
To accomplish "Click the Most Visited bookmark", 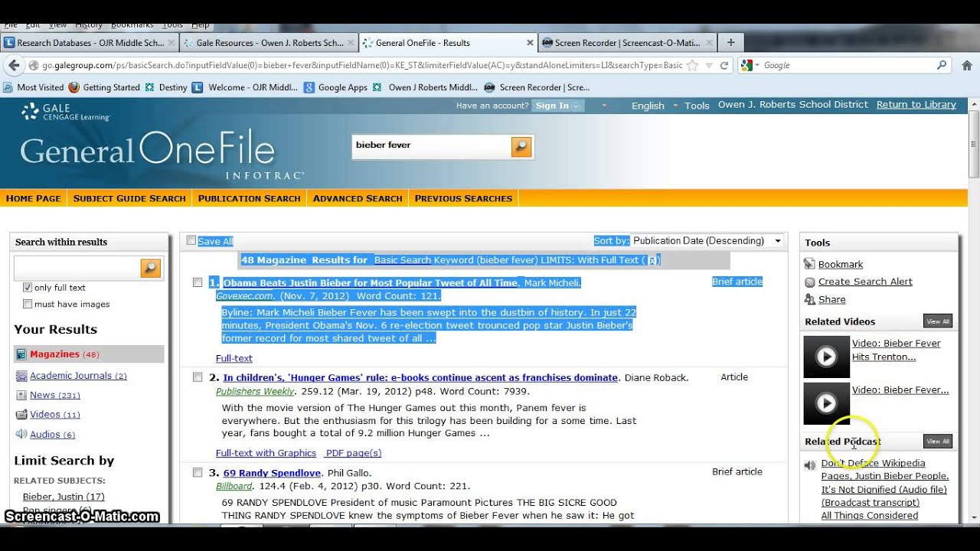I will 34,87.
